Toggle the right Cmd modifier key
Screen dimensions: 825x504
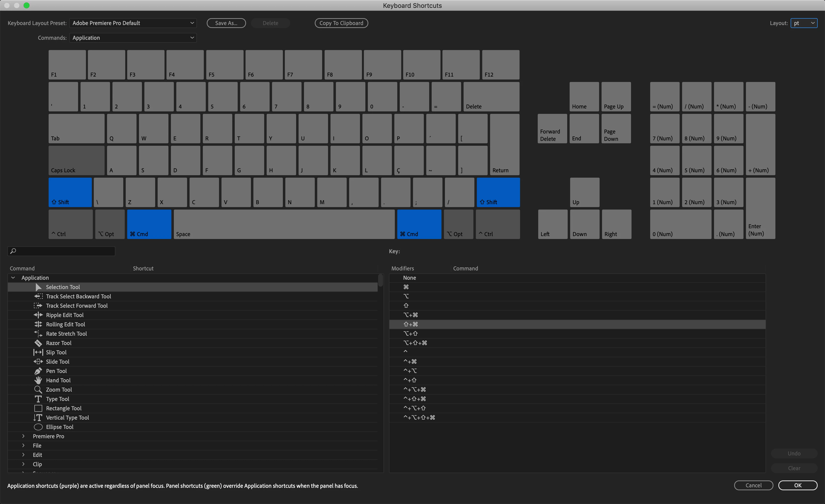419,224
